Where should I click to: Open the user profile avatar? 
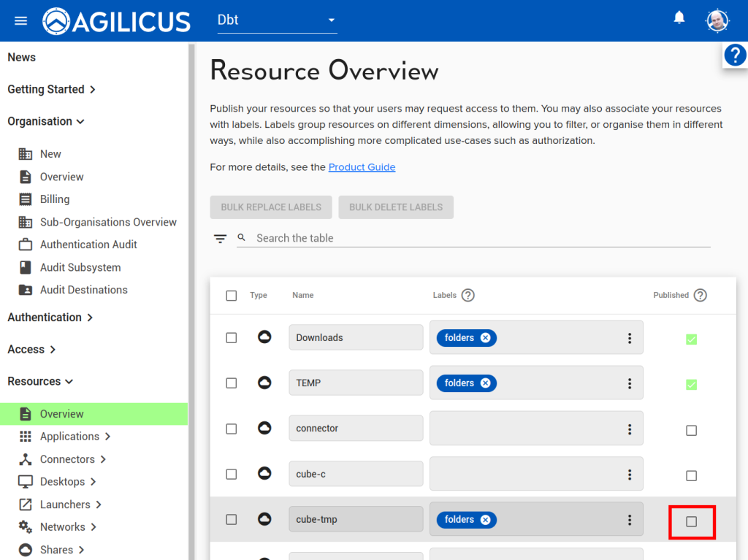tap(717, 20)
